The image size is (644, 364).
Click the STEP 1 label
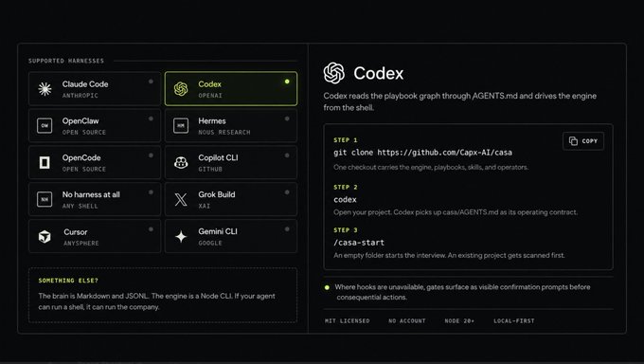[x=346, y=140]
